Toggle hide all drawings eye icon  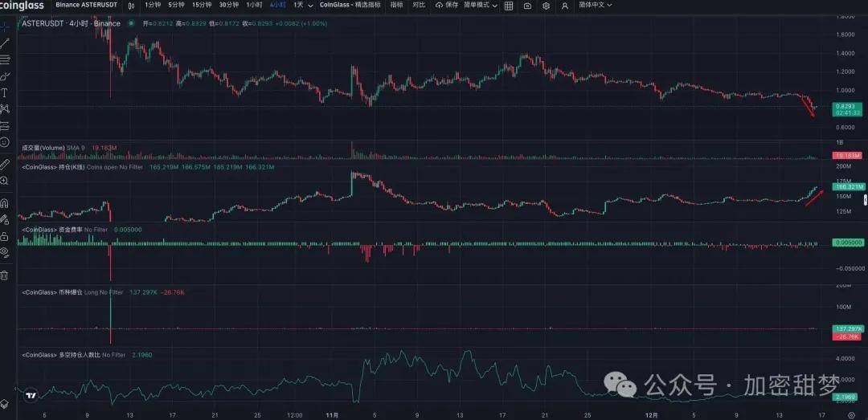pyautogui.click(x=5, y=251)
